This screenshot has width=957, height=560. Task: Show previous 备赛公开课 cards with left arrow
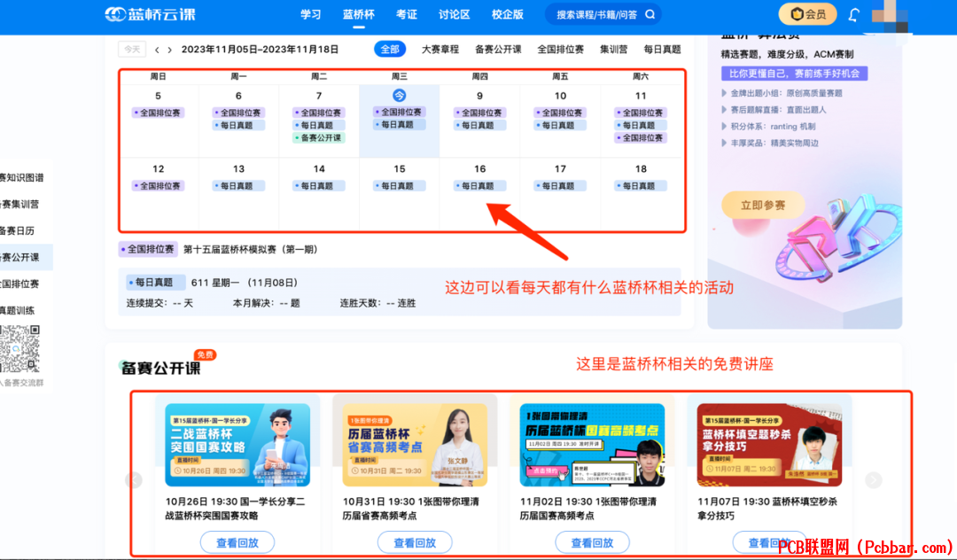(x=134, y=480)
